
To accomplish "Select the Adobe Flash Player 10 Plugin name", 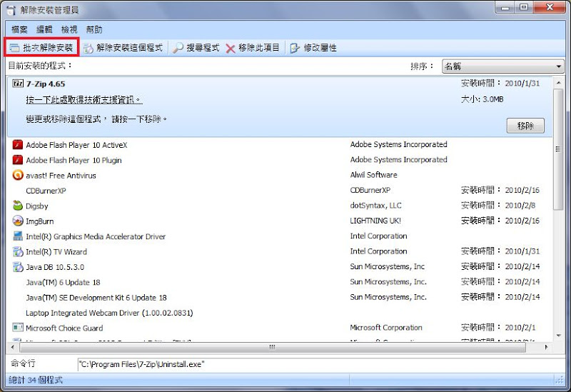I will point(74,160).
